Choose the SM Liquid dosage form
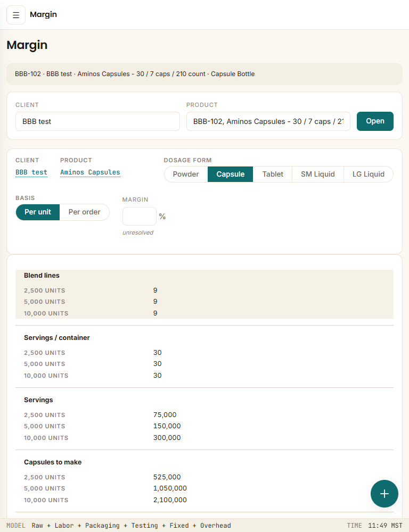 (x=317, y=174)
